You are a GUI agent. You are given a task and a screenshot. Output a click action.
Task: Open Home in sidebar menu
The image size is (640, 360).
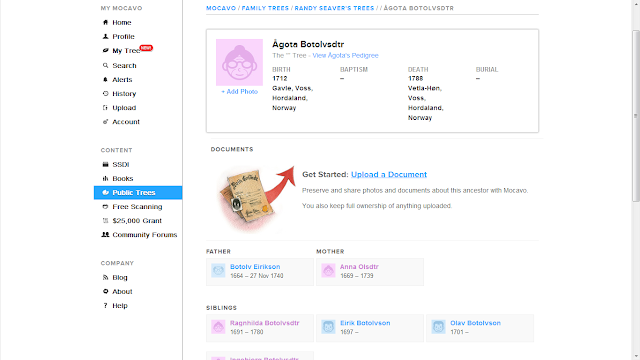click(122, 22)
